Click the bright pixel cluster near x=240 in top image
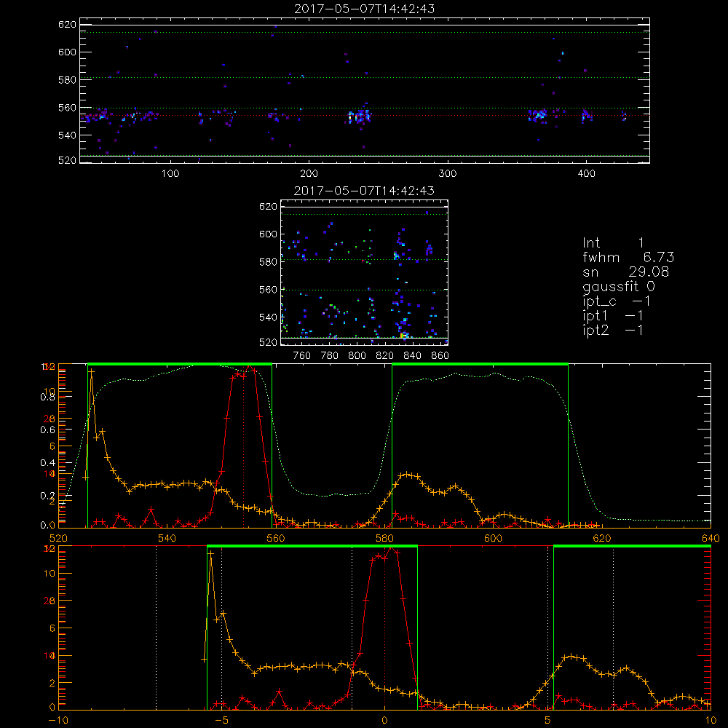The image size is (728, 728). (360, 116)
